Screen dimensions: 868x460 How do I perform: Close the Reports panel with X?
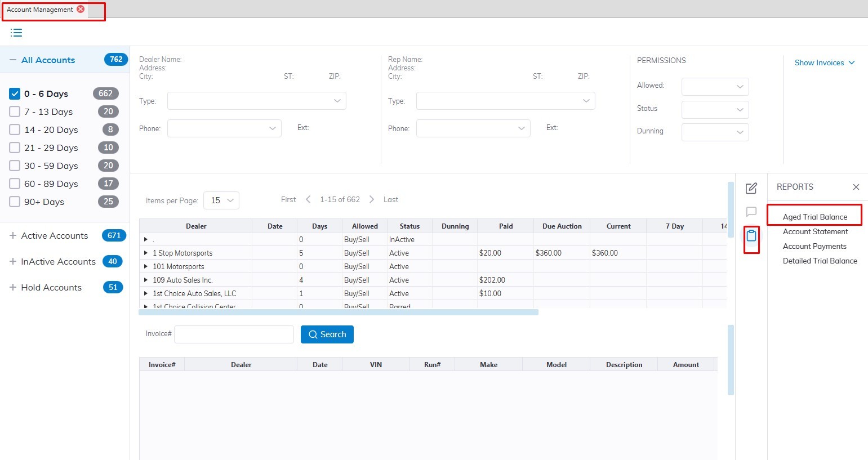click(x=856, y=187)
